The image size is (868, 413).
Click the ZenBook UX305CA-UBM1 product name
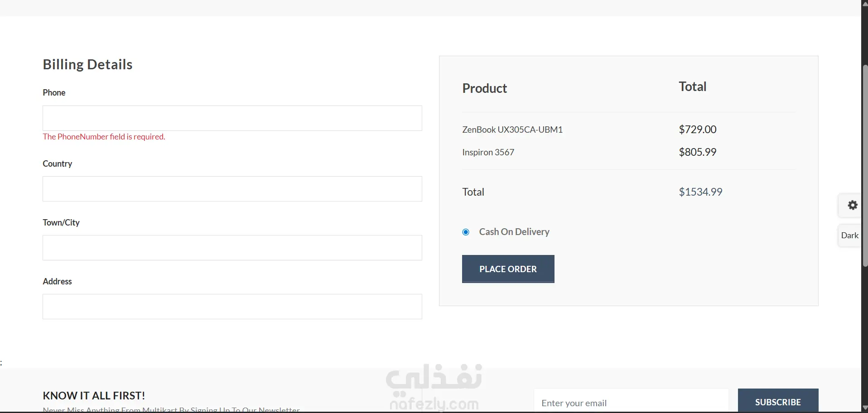coord(512,130)
